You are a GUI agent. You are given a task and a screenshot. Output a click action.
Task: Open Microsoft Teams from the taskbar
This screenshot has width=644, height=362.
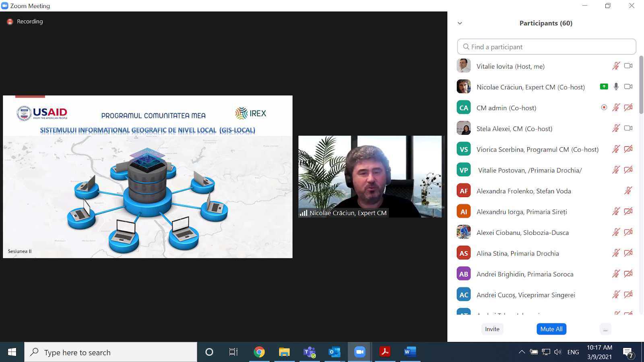coord(310,352)
